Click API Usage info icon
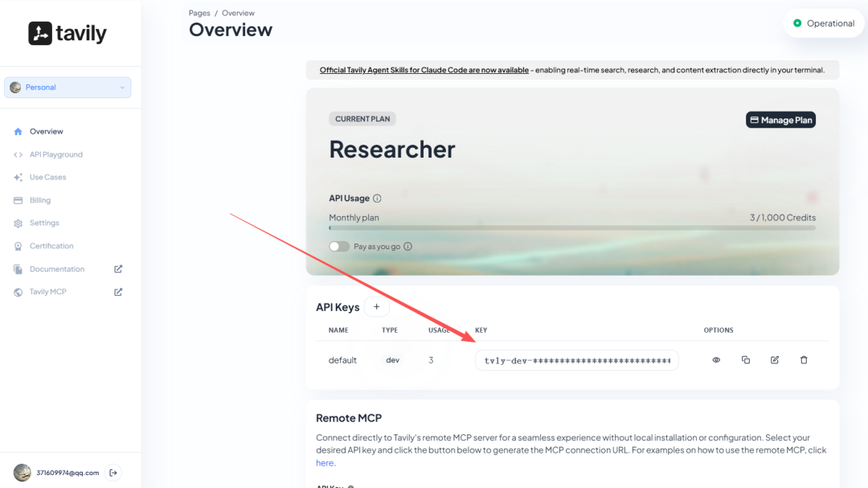Image resolution: width=868 pixels, height=488 pixels. pyautogui.click(x=377, y=199)
